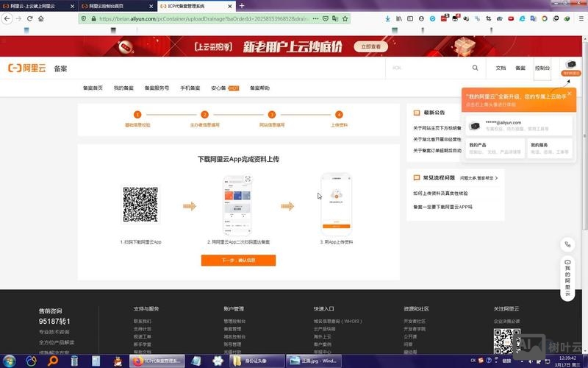Open the 备案 link next to 文档
This screenshot has width=588, height=368.
tap(520, 68)
